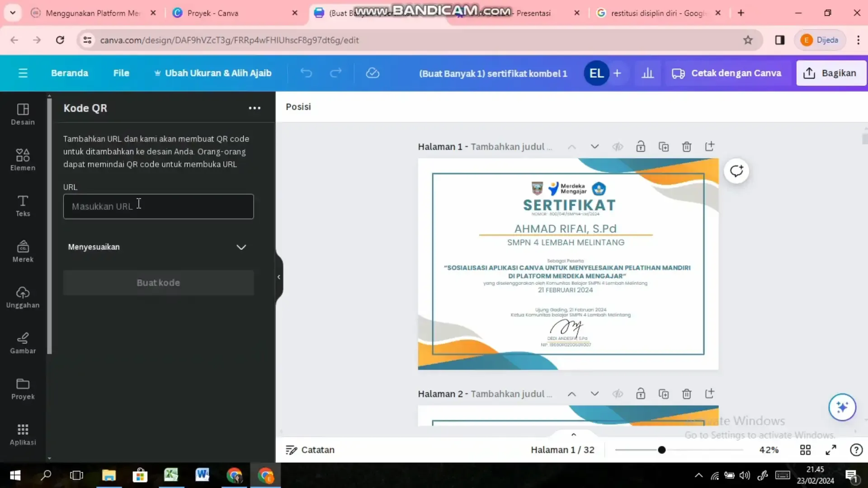This screenshot has width=868, height=488.
Task: Open the analytics chart icon
Action: (647, 73)
